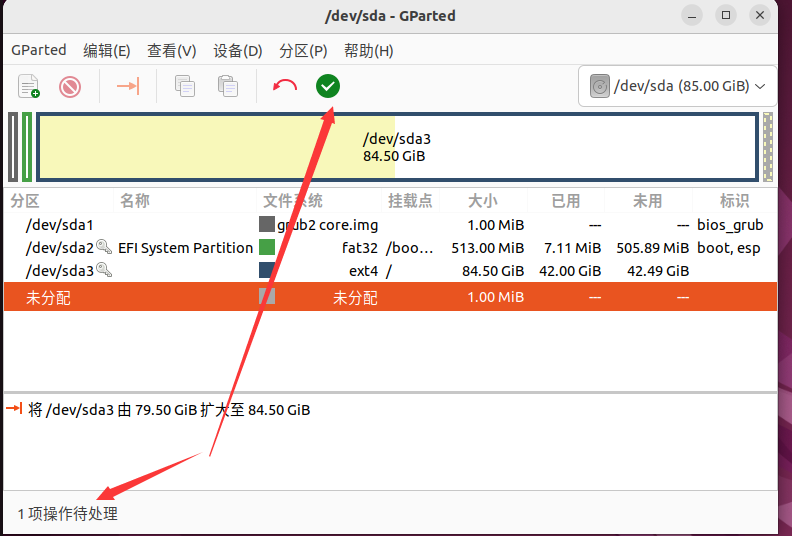Open the GParted menu
This screenshot has height=536, width=792.
pyautogui.click(x=39, y=50)
